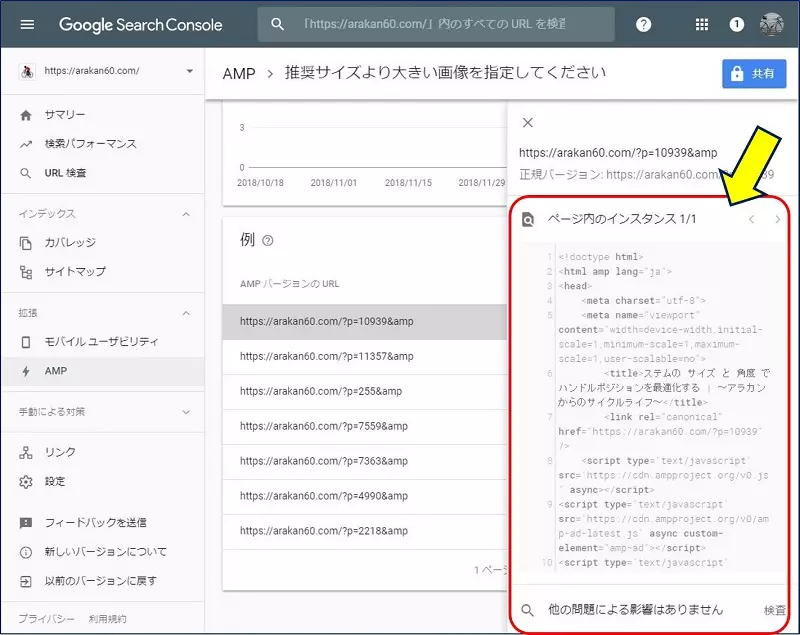800x635 pixels.
Task: Open the Google apps grid icon
Action: point(702,24)
